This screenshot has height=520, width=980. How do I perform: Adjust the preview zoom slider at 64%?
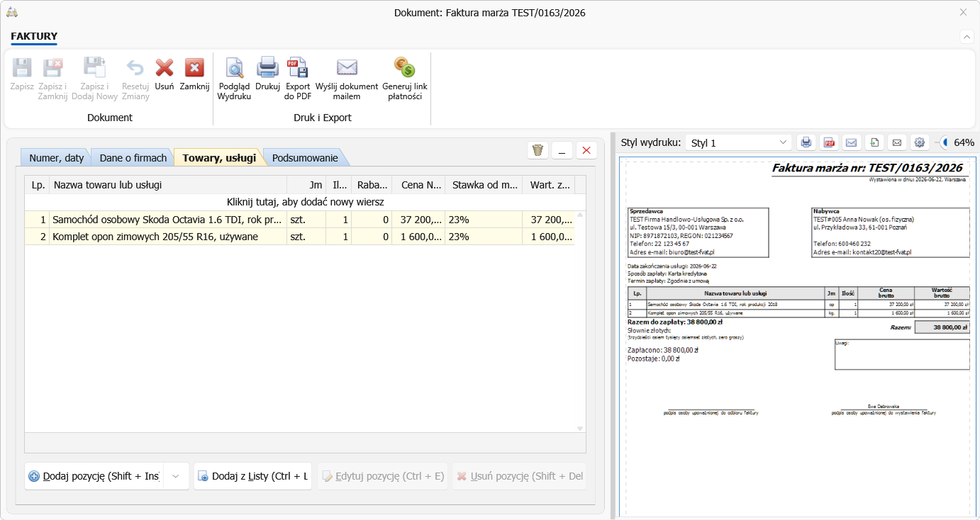coord(945,142)
